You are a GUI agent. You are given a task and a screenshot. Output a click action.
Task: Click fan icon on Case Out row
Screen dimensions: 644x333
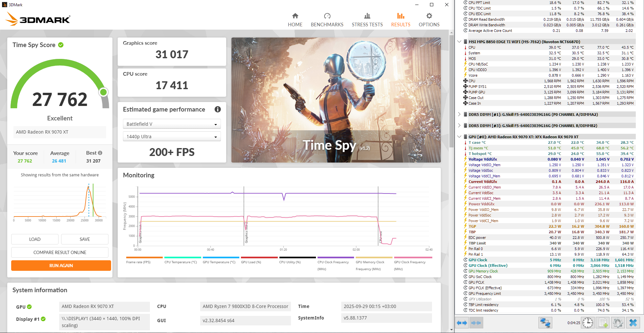(465, 98)
